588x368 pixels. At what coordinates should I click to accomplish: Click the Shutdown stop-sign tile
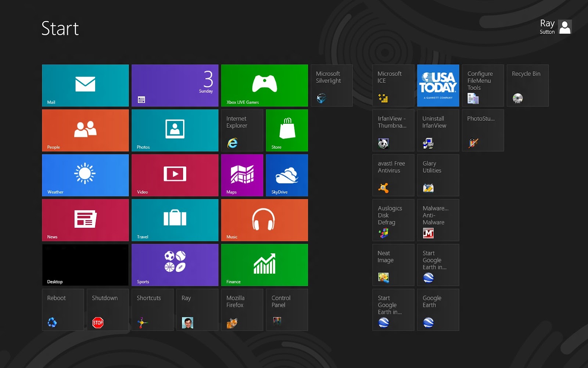pyautogui.click(x=108, y=310)
